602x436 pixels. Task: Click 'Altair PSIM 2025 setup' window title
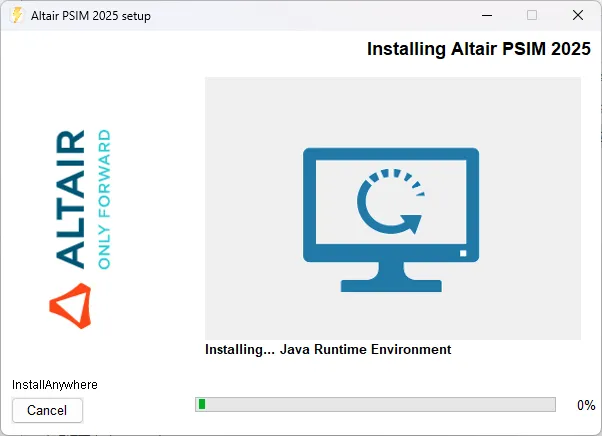[91, 16]
